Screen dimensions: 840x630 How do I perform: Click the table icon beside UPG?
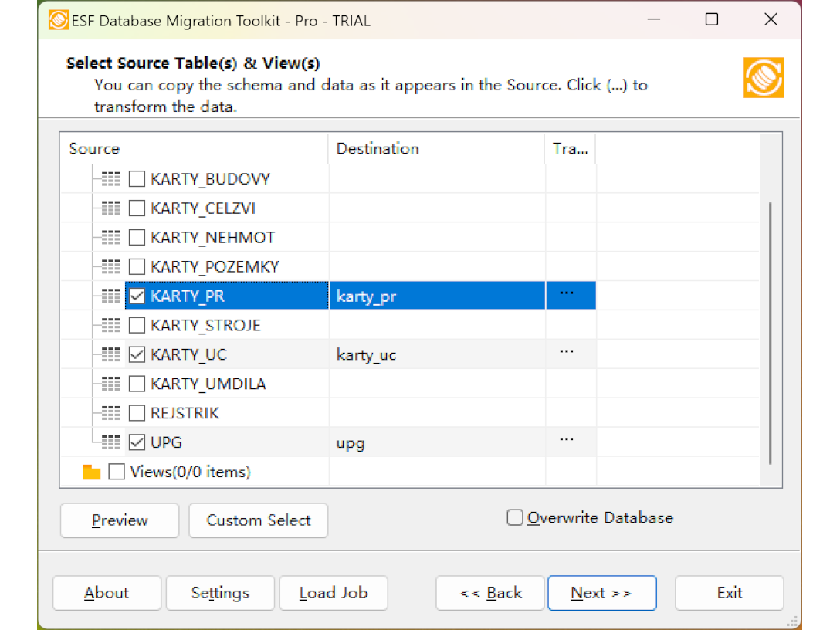[109, 442]
